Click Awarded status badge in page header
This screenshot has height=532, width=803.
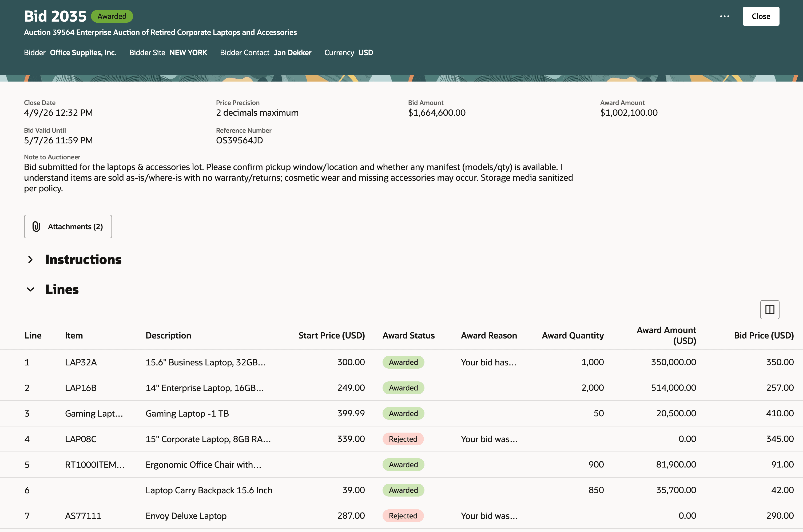pyautogui.click(x=112, y=16)
